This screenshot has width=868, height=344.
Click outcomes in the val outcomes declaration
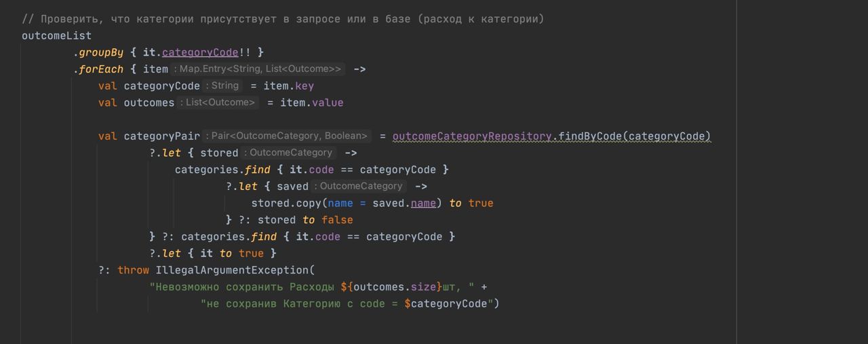click(149, 102)
